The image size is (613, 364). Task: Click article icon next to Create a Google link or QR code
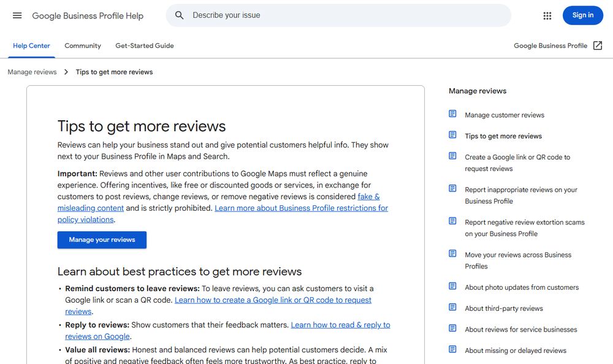tap(452, 156)
